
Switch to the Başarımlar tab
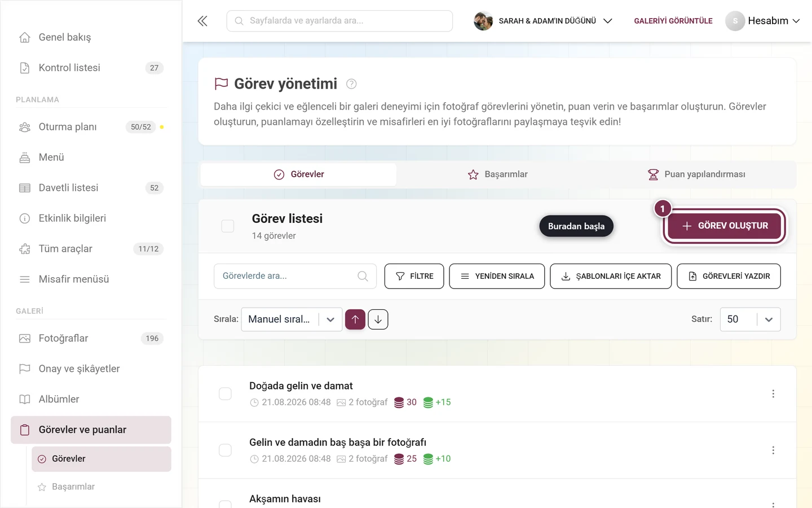(497, 174)
